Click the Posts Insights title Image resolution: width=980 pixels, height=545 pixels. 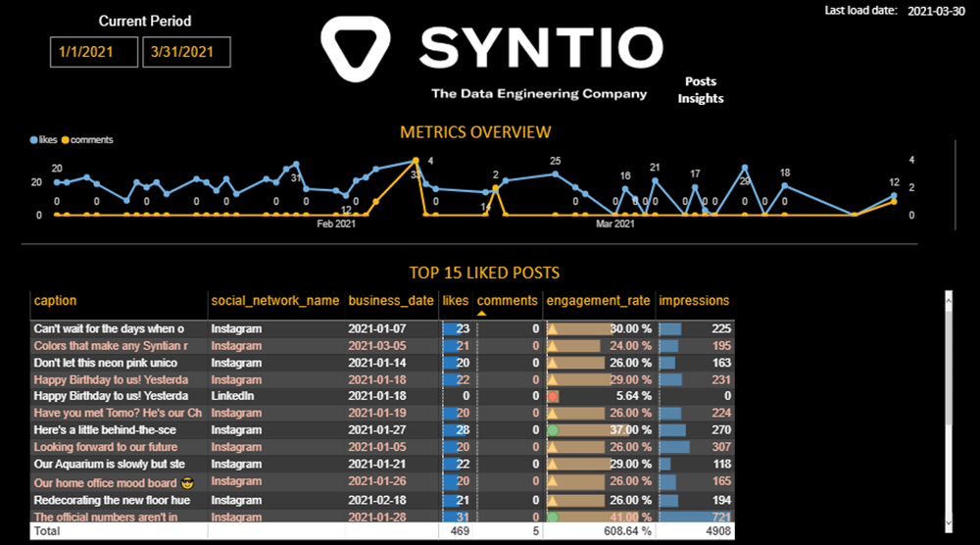(701, 90)
